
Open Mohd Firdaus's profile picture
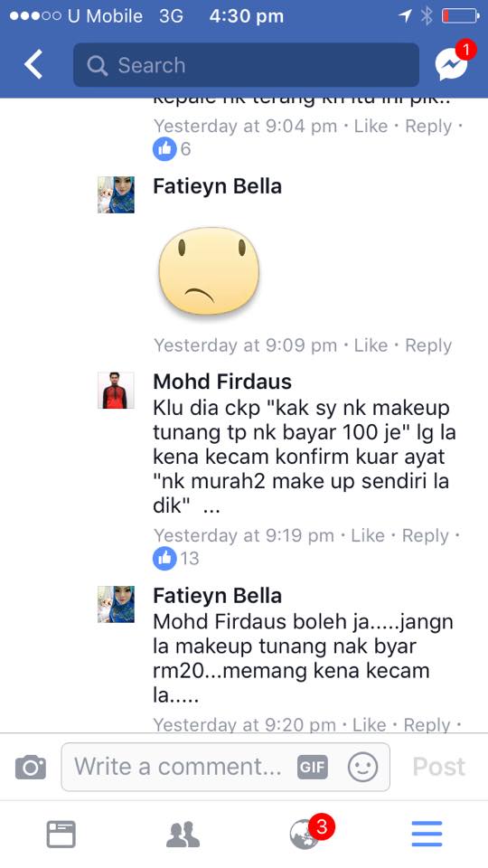pos(117,391)
